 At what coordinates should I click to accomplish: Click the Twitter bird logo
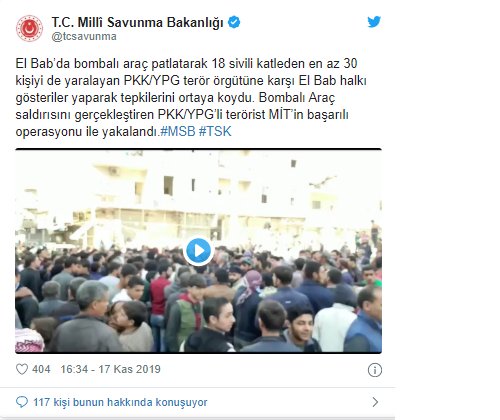point(374,22)
